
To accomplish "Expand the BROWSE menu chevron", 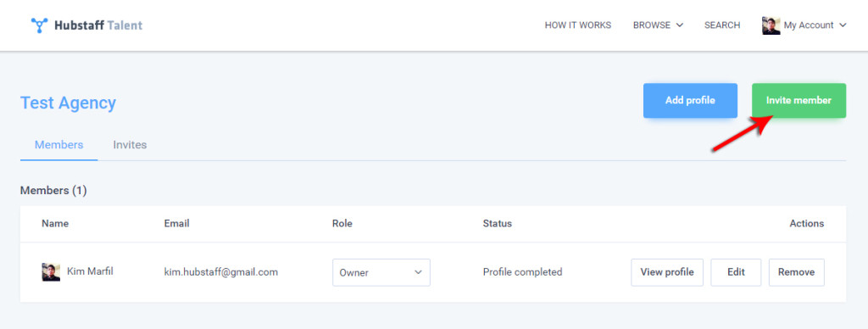I will (680, 25).
